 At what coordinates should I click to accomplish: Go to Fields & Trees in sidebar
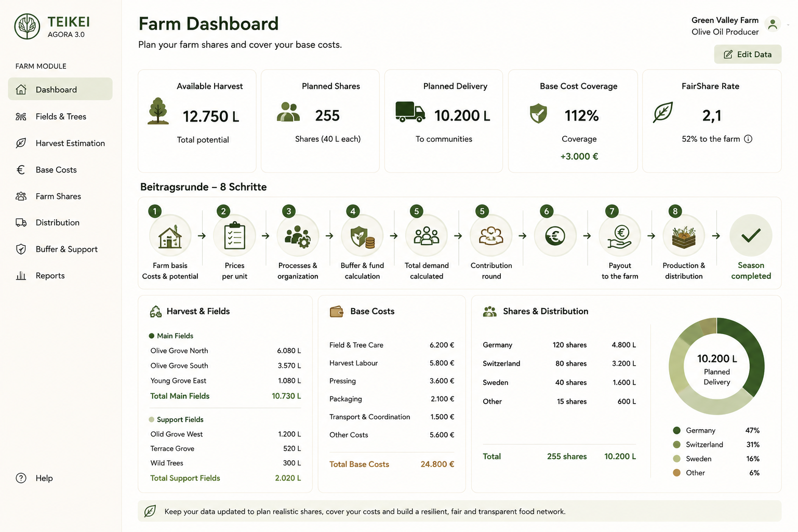60,116
